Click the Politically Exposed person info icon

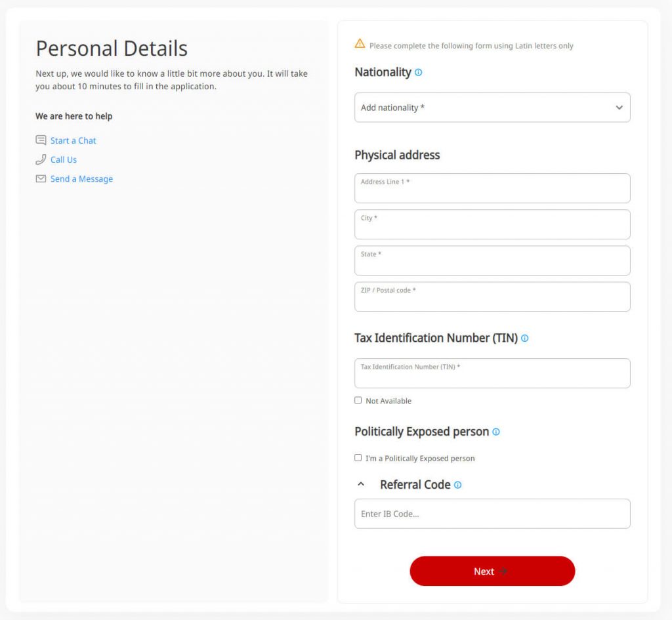coord(496,432)
